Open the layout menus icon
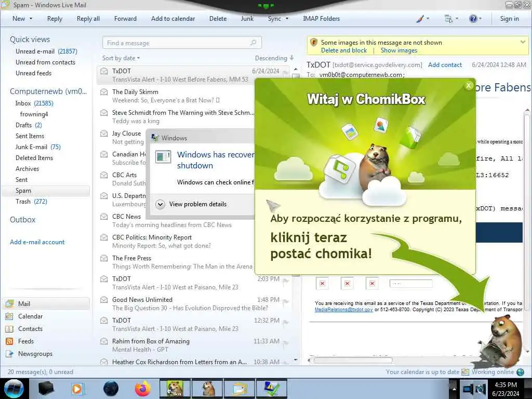The height and width of the screenshot is (399, 532). click(448, 19)
